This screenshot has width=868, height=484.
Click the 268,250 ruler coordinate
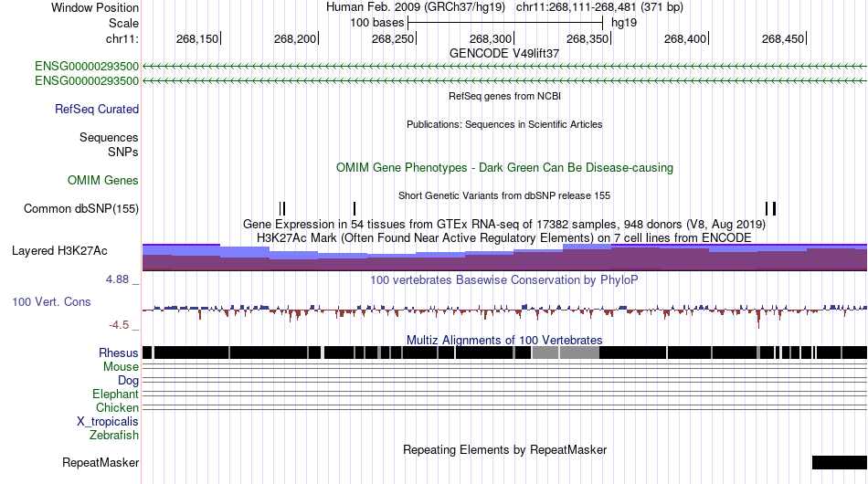click(x=393, y=38)
